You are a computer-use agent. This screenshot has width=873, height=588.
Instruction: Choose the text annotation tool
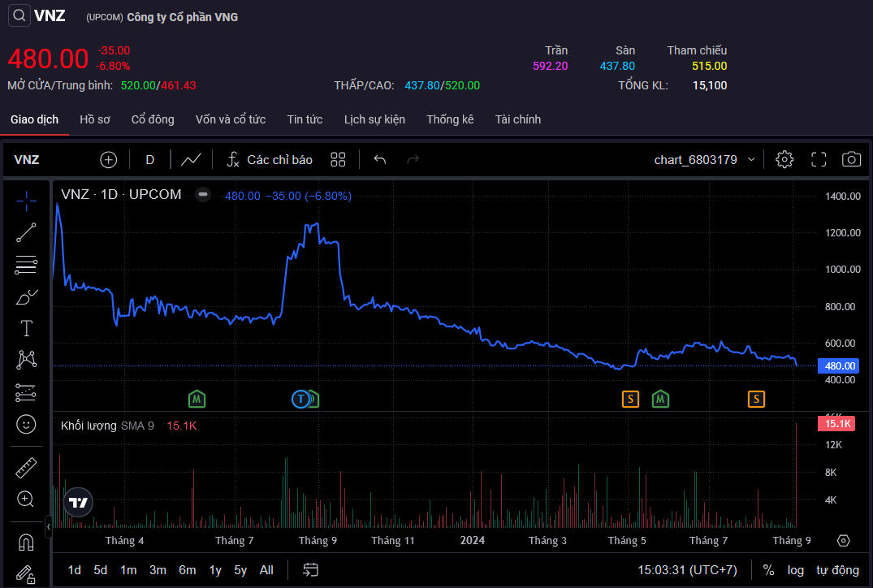(26, 328)
